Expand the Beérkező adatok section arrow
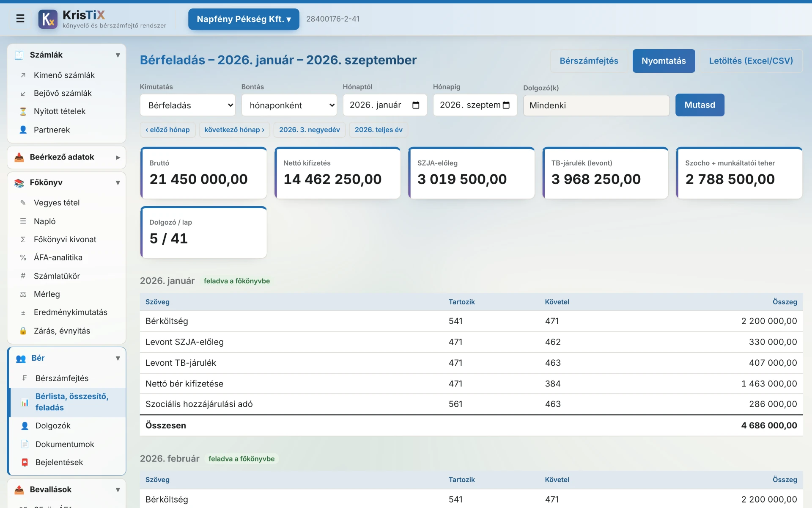Screen dimensions: 812x508 pos(118,157)
